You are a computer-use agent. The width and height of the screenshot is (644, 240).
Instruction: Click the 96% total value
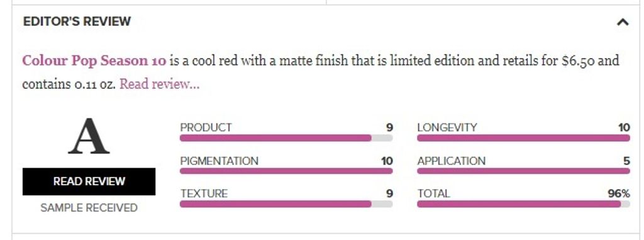[619, 193]
